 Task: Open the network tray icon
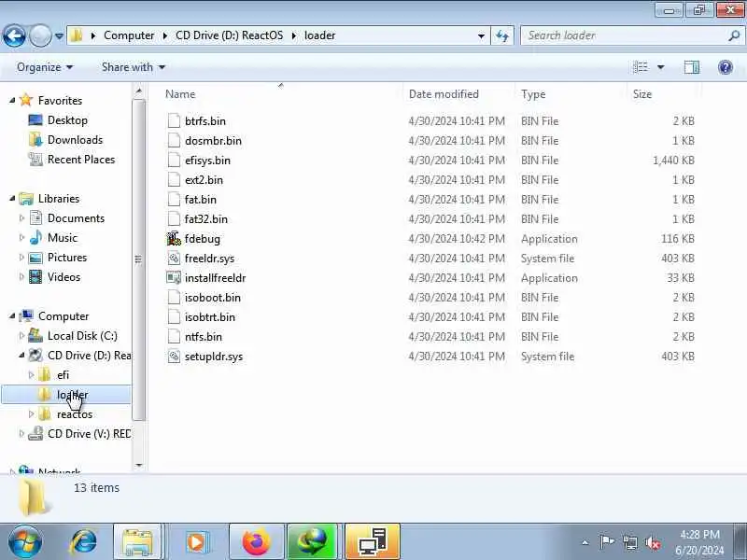point(629,542)
